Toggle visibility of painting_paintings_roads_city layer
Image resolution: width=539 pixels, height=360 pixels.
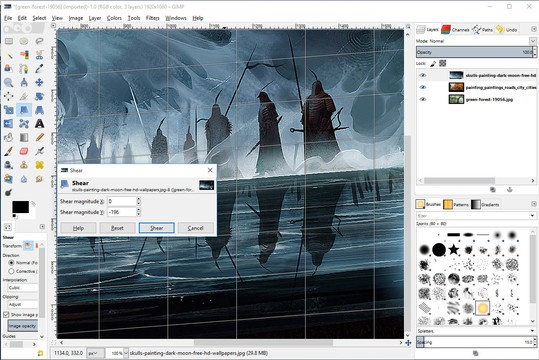tap(423, 87)
